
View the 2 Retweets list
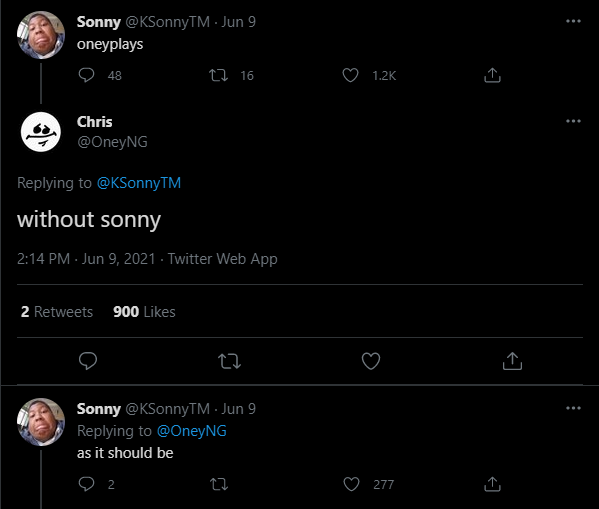[57, 312]
